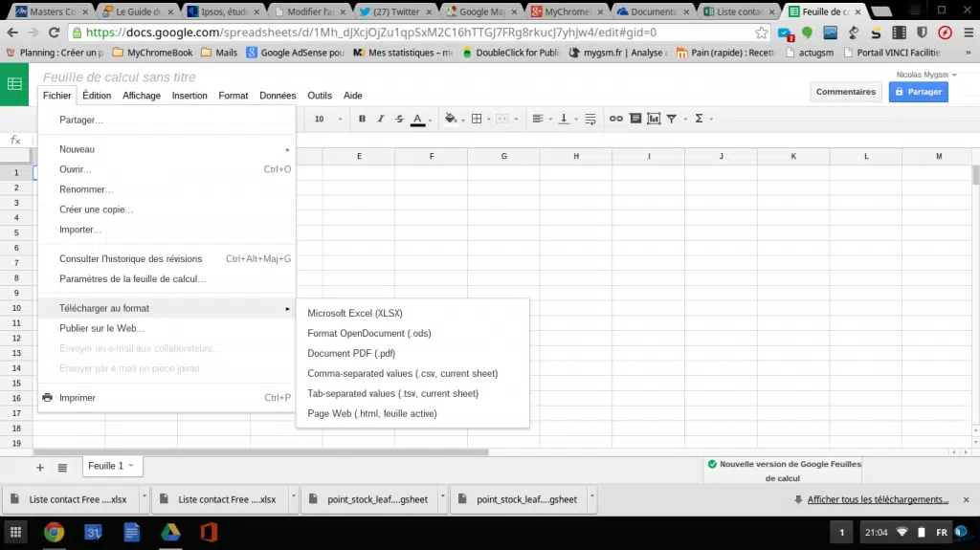Open the Feuille 1 tab dropdown arrow
Image resolution: width=980 pixels, height=550 pixels.
click(x=131, y=466)
